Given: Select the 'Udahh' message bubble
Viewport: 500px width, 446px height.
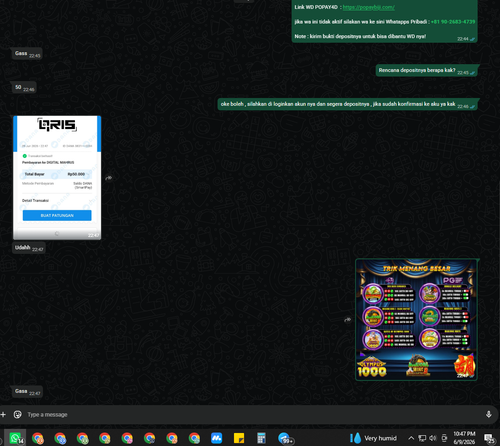Looking at the screenshot, I should 29,248.
